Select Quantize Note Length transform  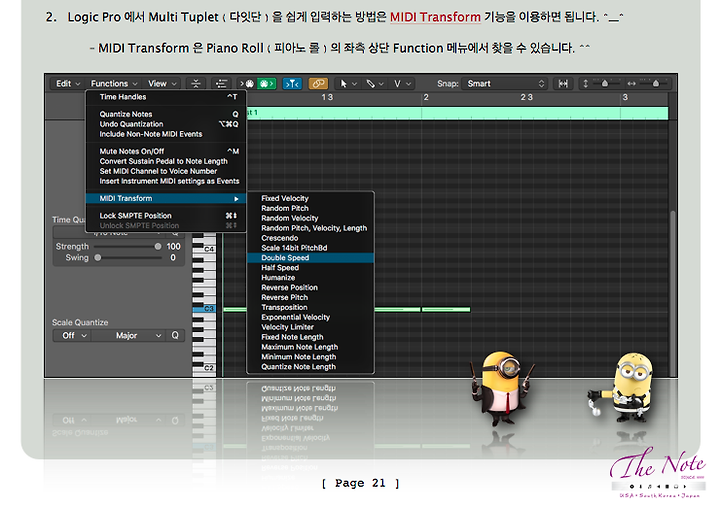310,367
